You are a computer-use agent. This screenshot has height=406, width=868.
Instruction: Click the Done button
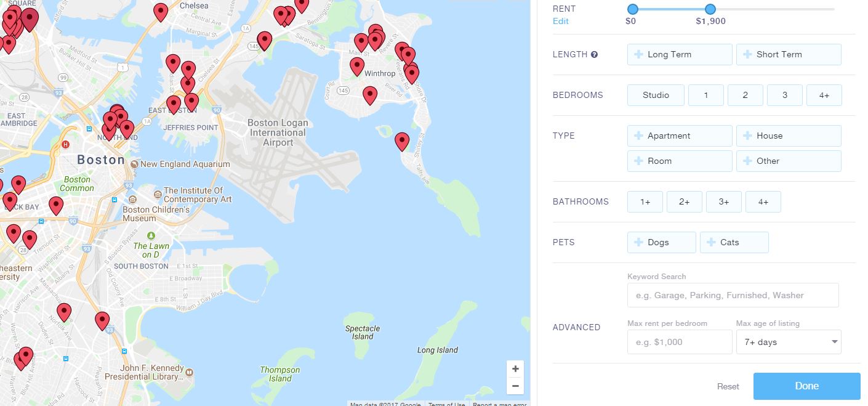(806, 386)
